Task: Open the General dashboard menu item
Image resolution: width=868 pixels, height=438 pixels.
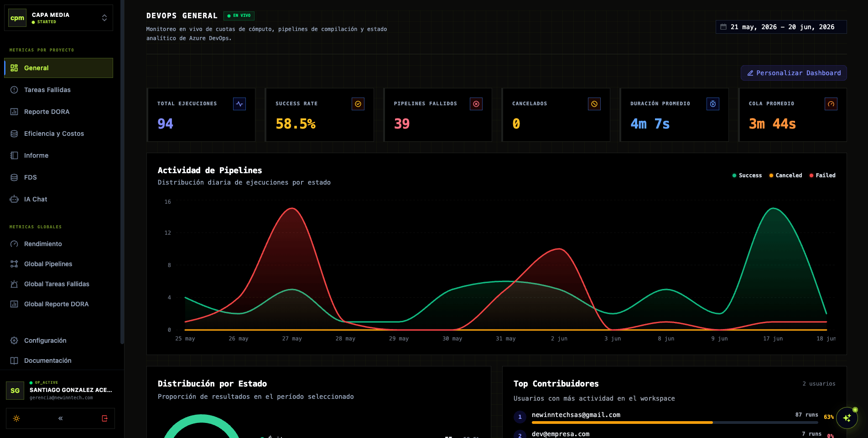Action: click(58, 68)
